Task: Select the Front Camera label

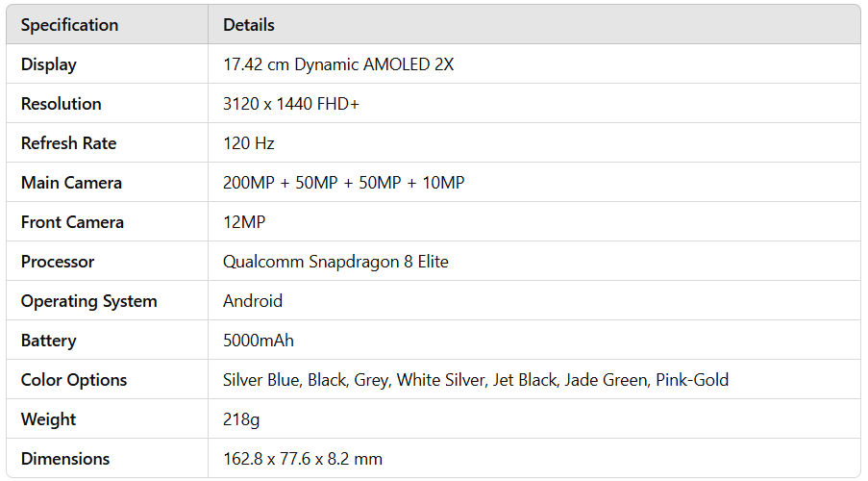Action: pyautogui.click(x=72, y=222)
